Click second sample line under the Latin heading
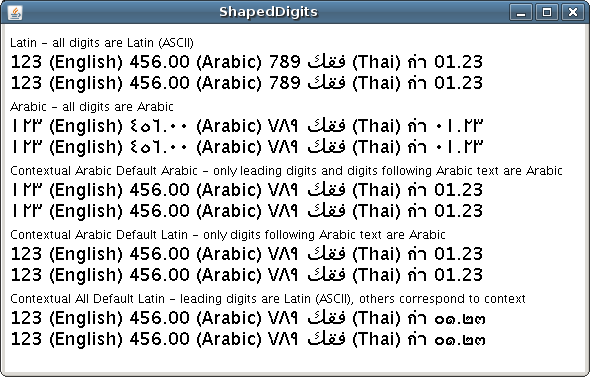This screenshot has height=378, width=590. coord(246,83)
